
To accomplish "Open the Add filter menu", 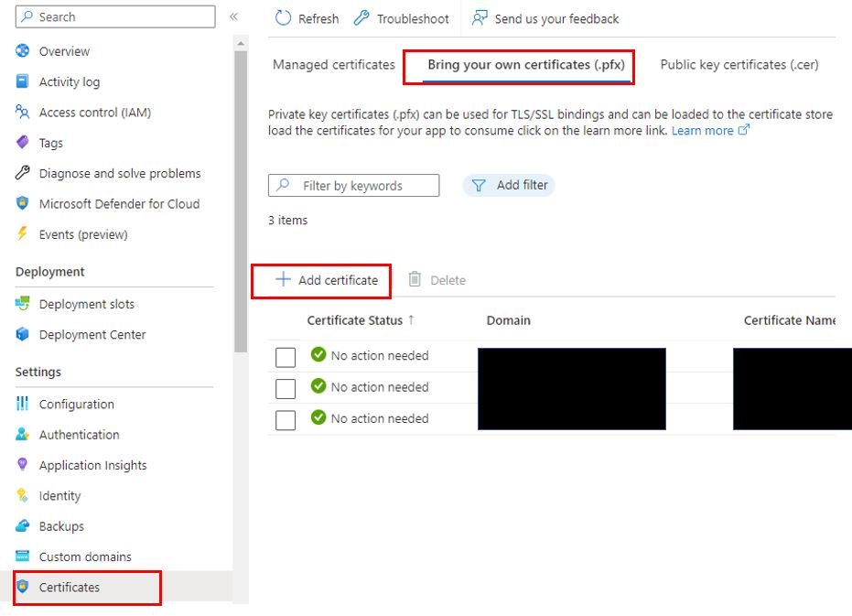I will pyautogui.click(x=509, y=185).
